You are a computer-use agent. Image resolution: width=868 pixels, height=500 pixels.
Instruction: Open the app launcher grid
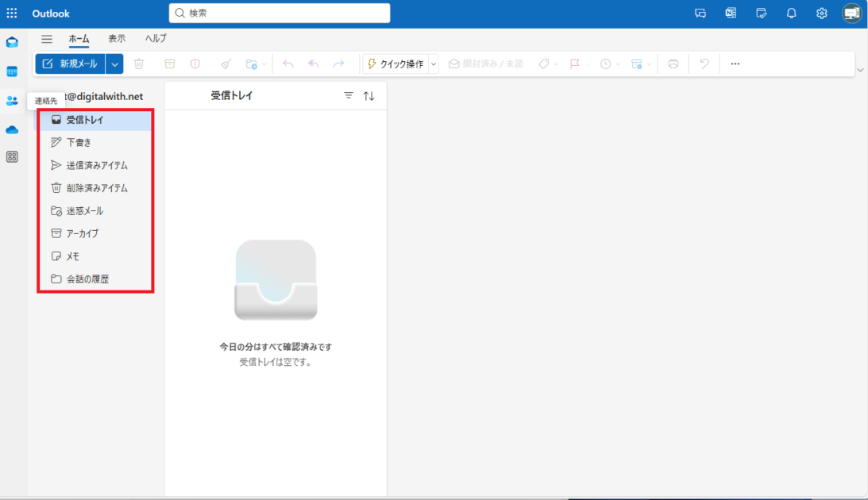12,13
